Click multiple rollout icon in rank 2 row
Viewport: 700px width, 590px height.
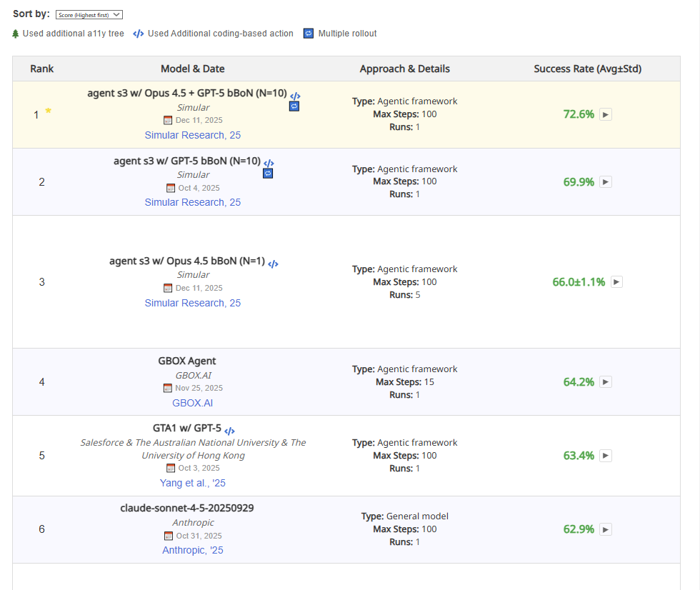tap(268, 174)
